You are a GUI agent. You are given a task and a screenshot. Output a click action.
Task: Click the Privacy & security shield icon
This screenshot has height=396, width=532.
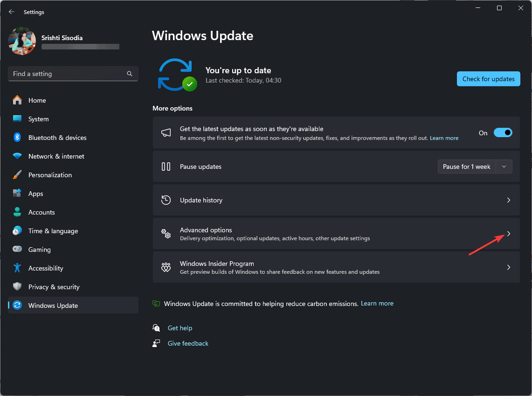tap(17, 287)
